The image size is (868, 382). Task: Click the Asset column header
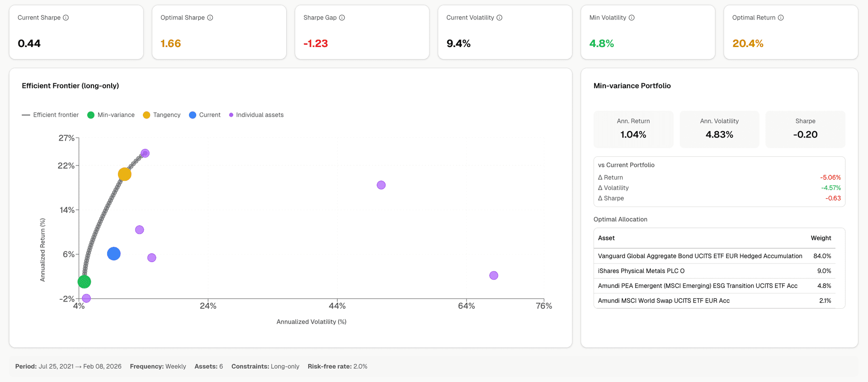606,238
